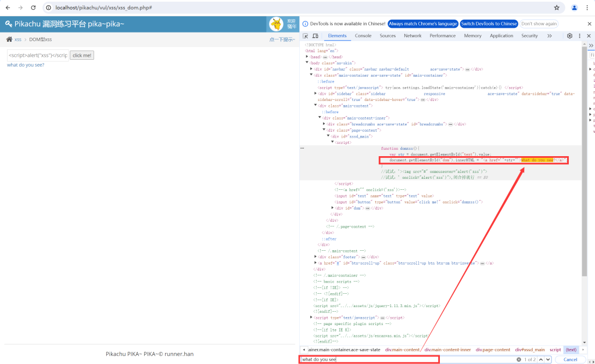The image size is (595, 364).
Task: Clear the Elements search field
Action: click(519, 359)
